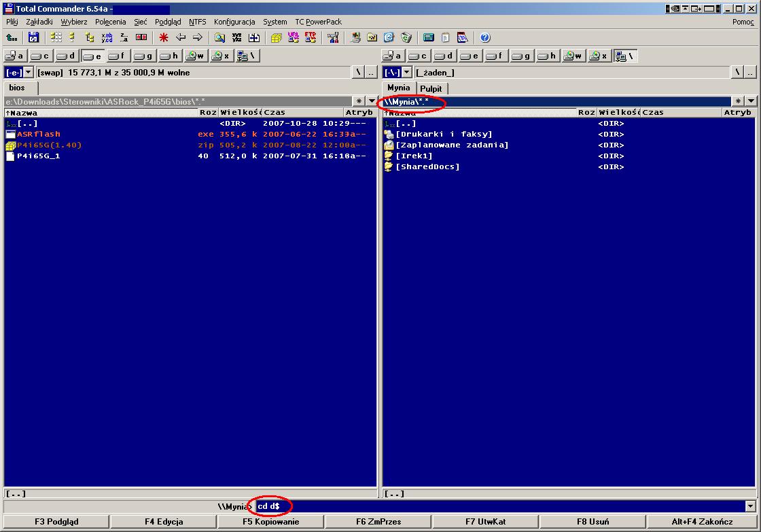This screenshot has width=761, height=532.
Task: Switch to the Pulpit tab
Action: click(x=431, y=88)
